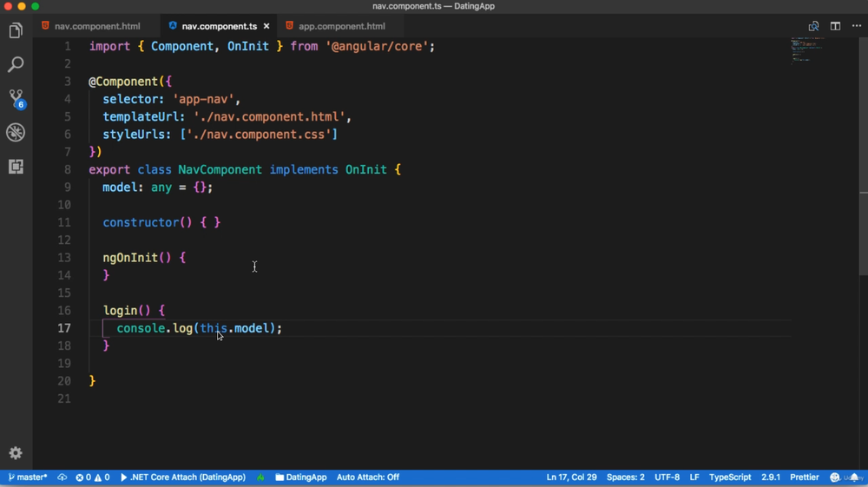868x487 pixels.
Task: Click on 'ngOnInit' method name
Action: [130, 258]
